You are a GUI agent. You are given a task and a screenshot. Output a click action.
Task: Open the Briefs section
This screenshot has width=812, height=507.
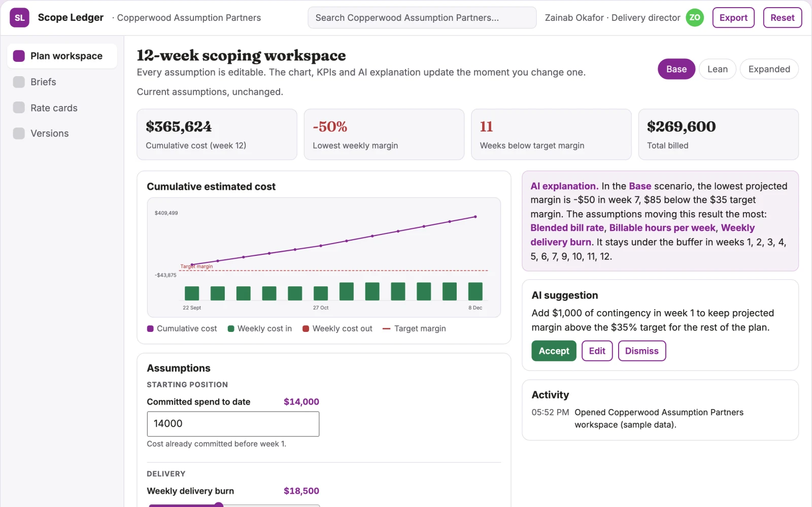pyautogui.click(x=62, y=82)
